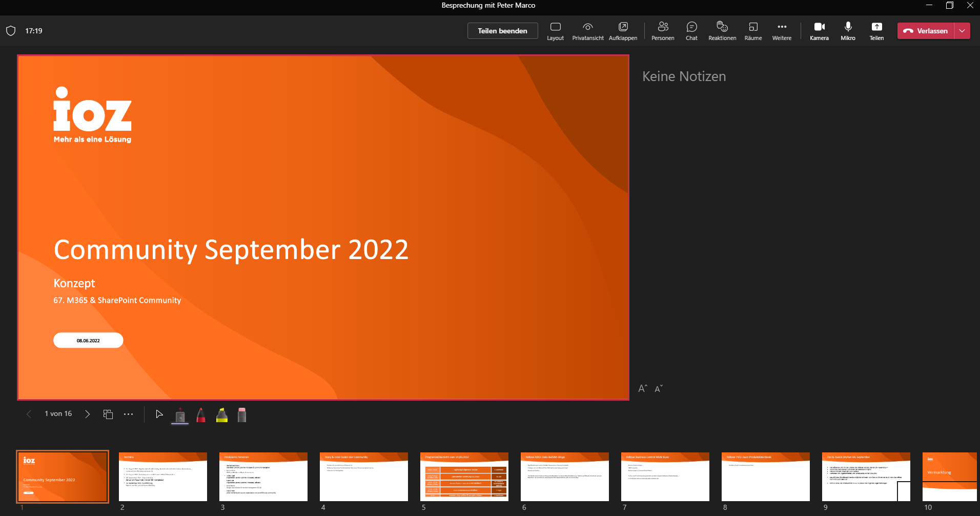The image size is (980, 516).
Task: Jump to slide 4 thumbnail
Action: 364,477
